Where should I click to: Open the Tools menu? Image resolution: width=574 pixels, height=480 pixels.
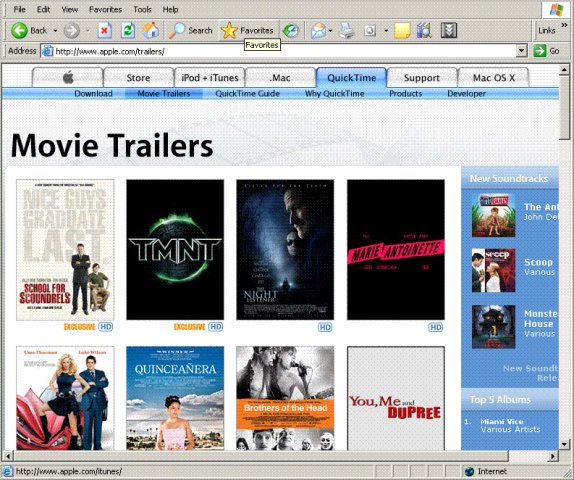(x=142, y=9)
